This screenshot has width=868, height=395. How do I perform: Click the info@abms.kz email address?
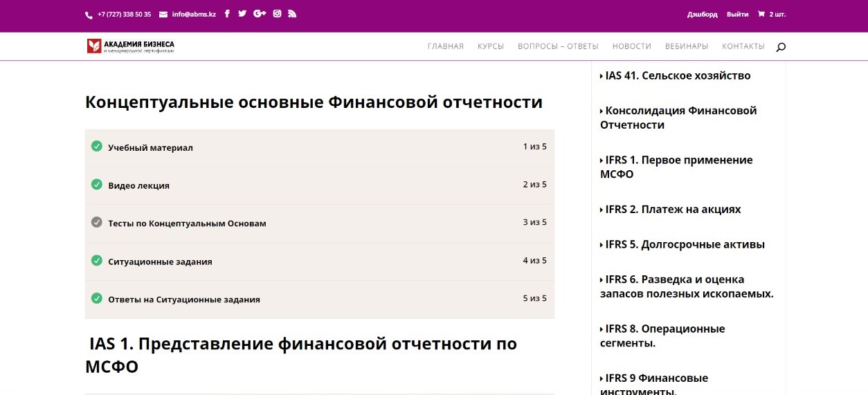pos(194,15)
